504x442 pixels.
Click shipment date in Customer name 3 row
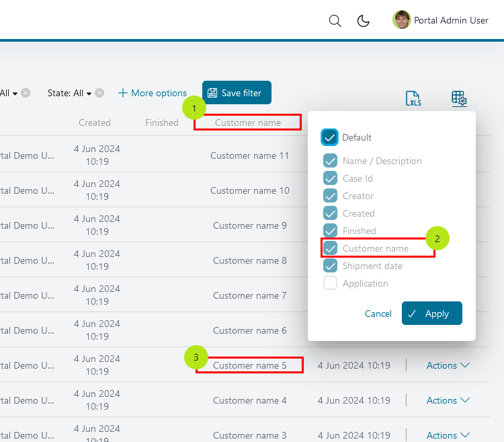(x=354, y=435)
